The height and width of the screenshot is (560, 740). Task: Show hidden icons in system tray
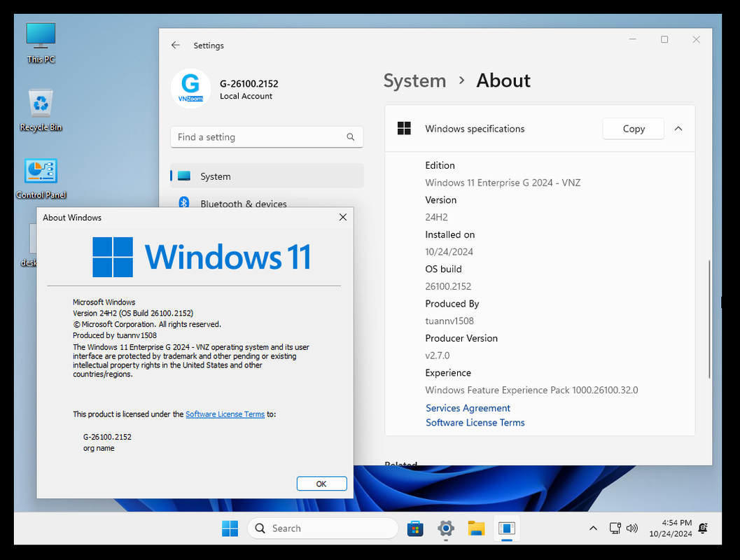coord(593,528)
